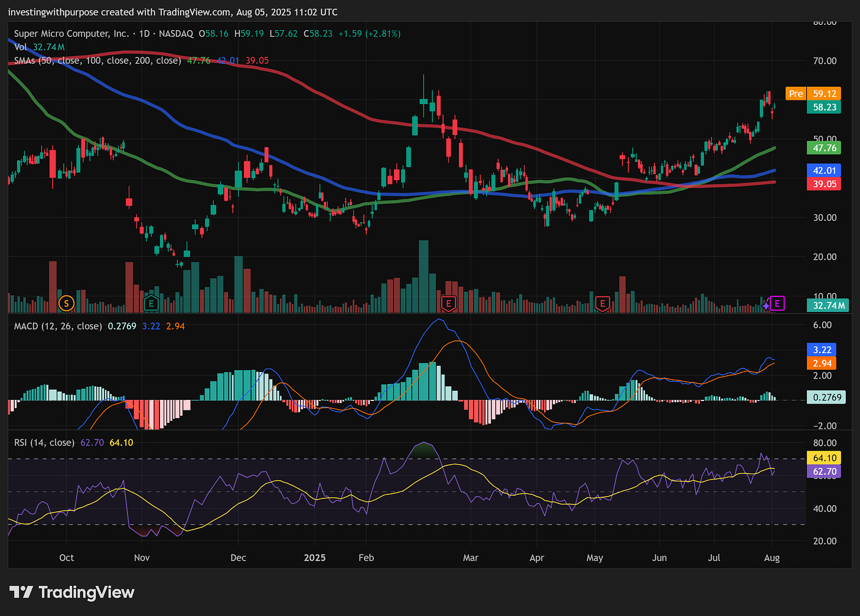This screenshot has height=616, width=860.
Task: Click the 30.00 price scale tick
Action: [825, 217]
